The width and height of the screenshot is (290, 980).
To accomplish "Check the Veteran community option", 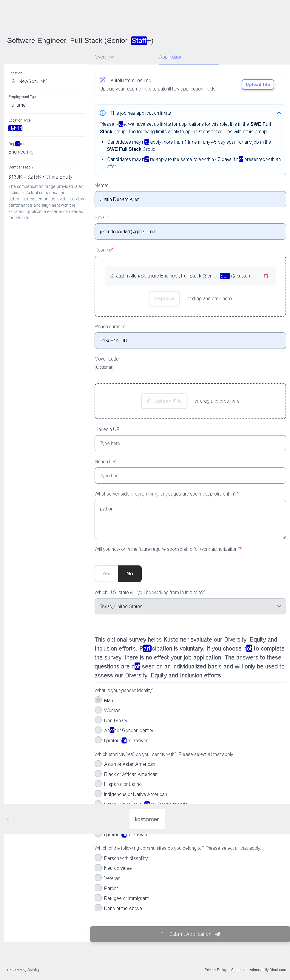I will tap(98, 878).
